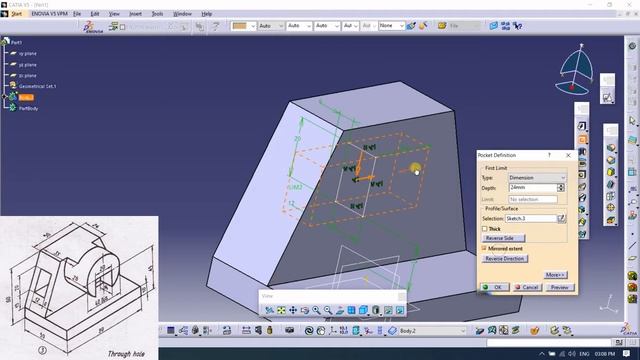Click the What's This help cursor icon
This screenshot has width=640, height=360.
tap(518, 26)
